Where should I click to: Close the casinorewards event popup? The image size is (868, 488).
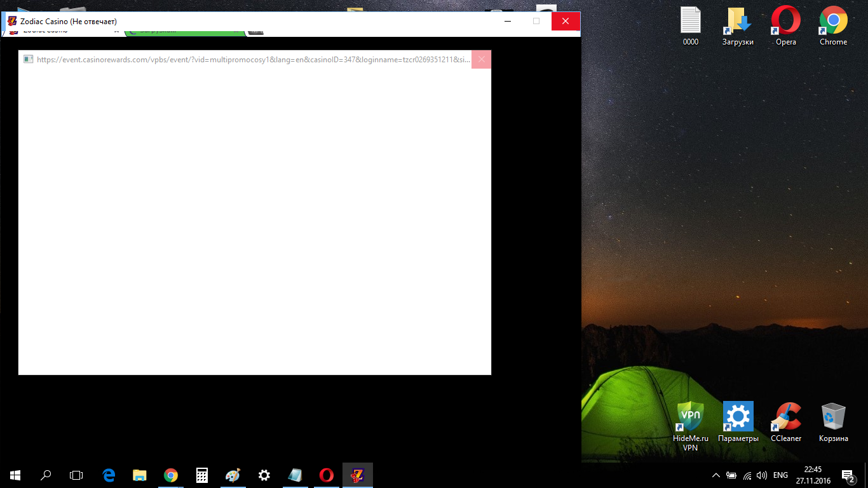tap(481, 59)
